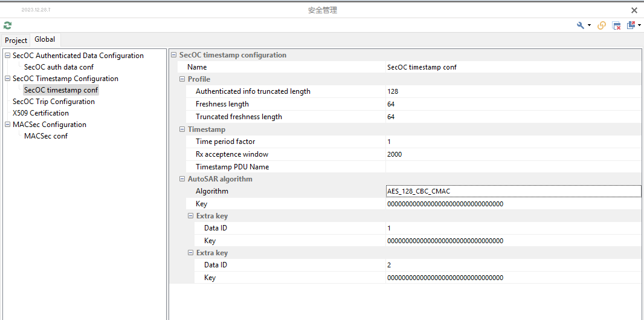Screen dimensions: 644x320
Task: Click the export window icon with red arrow
Action: pyautogui.click(x=631, y=25)
